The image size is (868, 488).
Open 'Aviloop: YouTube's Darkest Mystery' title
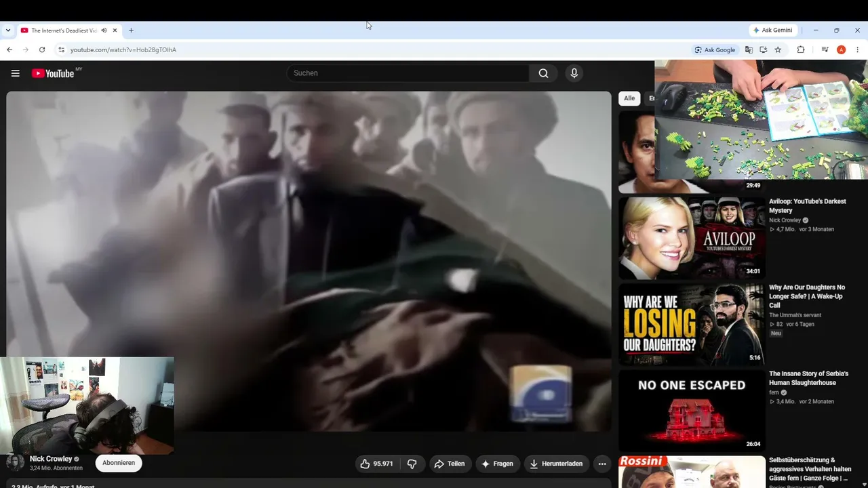(808, 206)
